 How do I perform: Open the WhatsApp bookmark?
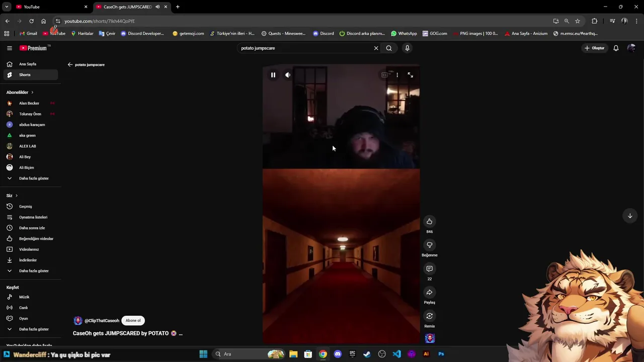[404, 34]
